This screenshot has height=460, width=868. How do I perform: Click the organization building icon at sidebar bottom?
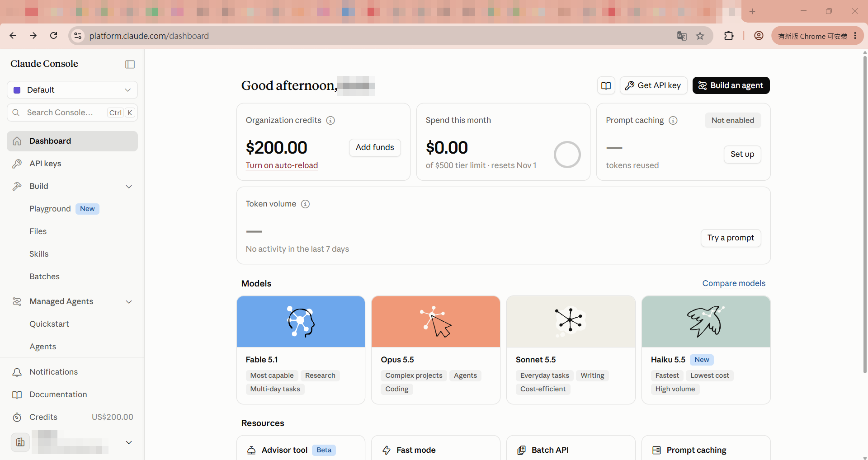coord(20,442)
